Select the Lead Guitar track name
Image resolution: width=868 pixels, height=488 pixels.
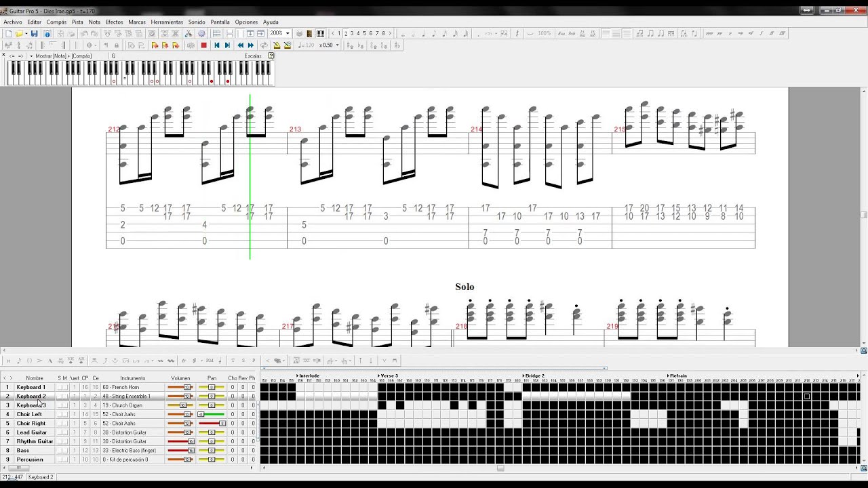pyautogui.click(x=32, y=432)
